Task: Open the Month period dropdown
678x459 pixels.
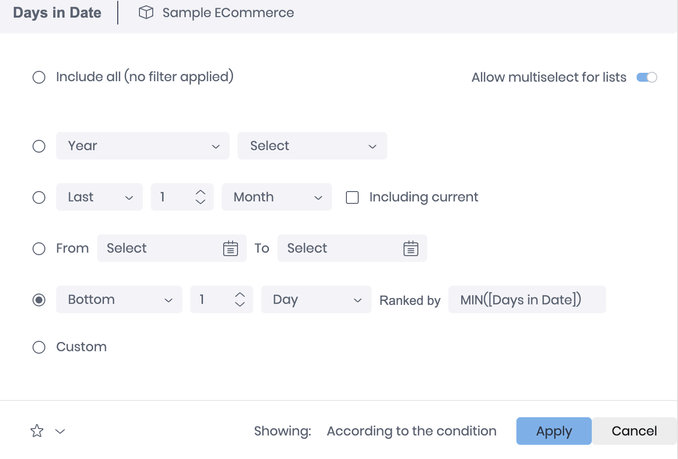Action: [x=276, y=198]
